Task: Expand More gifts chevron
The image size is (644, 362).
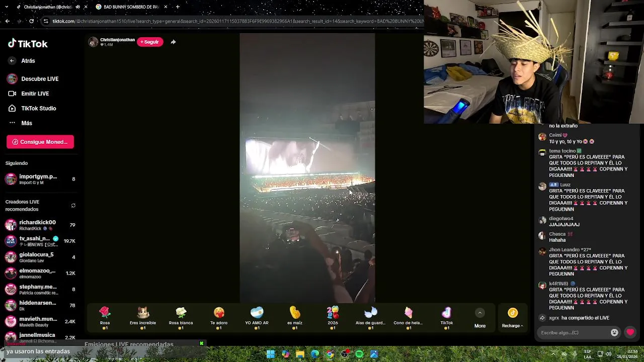Action: [x=480, y=313]
